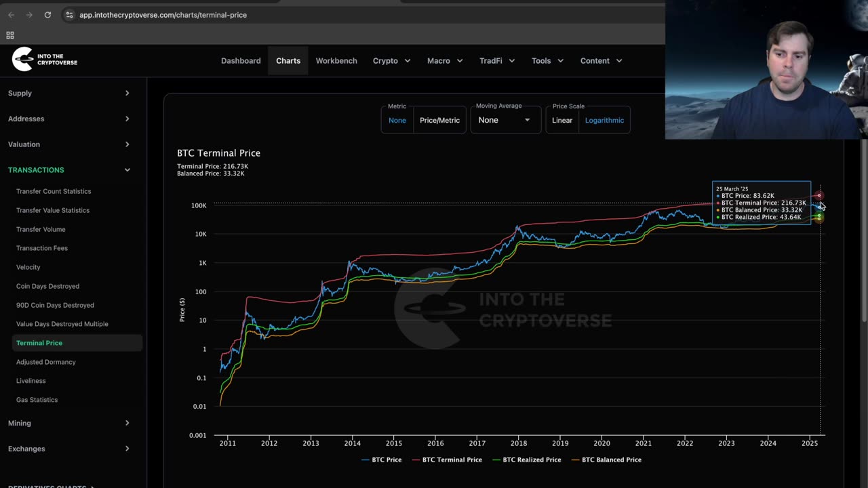
Task: Toggle BTC Terminal Price legend series
Action: click(447, 460)
